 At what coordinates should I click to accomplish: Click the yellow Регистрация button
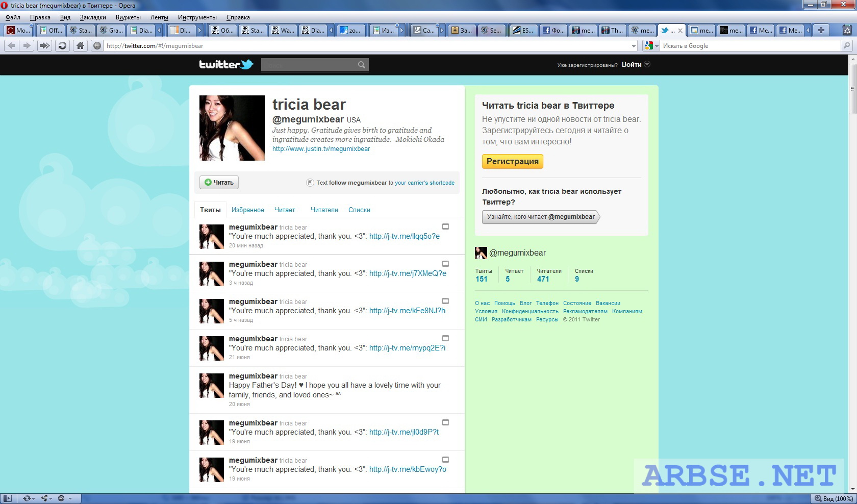pos(513,161)
